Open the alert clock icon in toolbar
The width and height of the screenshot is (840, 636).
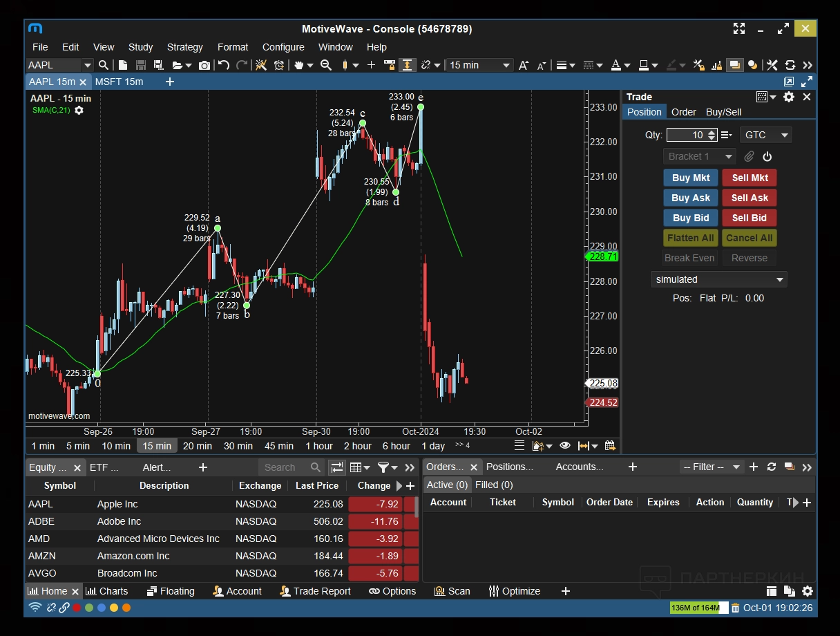tap(279, 65)
